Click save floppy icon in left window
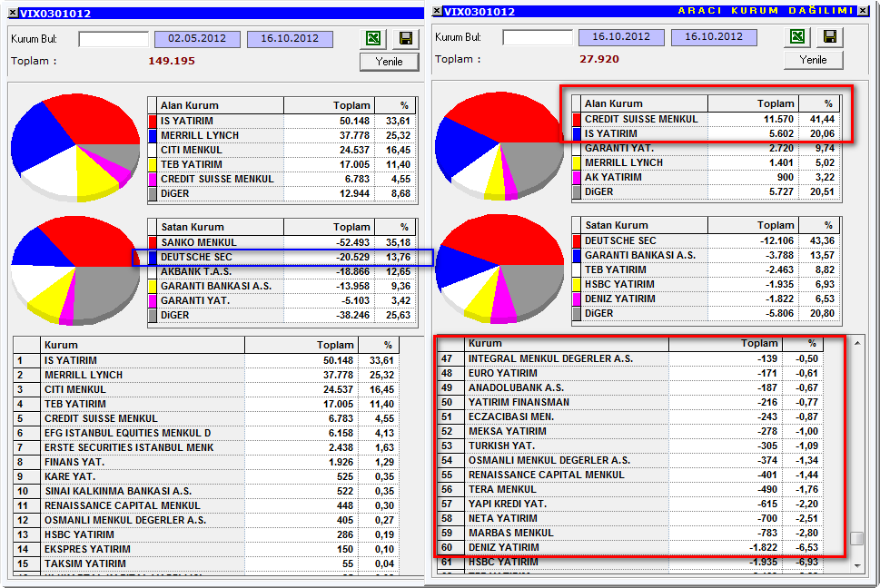Screen dimensions: 880x588 pyautogui.click(x=405, y=38)
